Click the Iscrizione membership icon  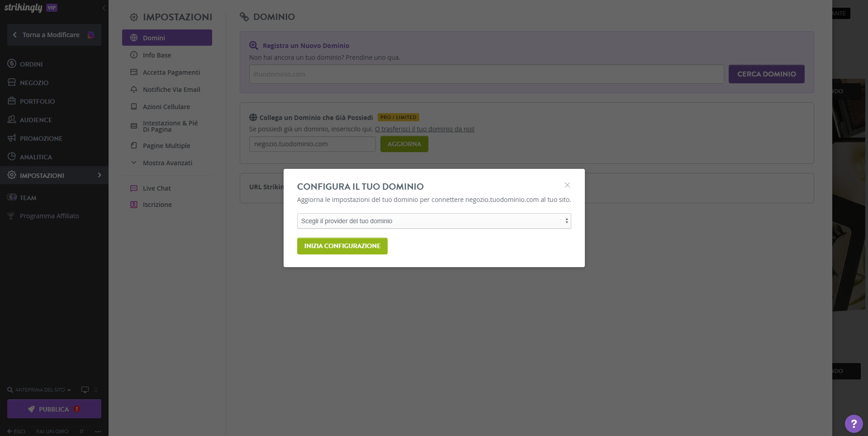tap(134, 205)
